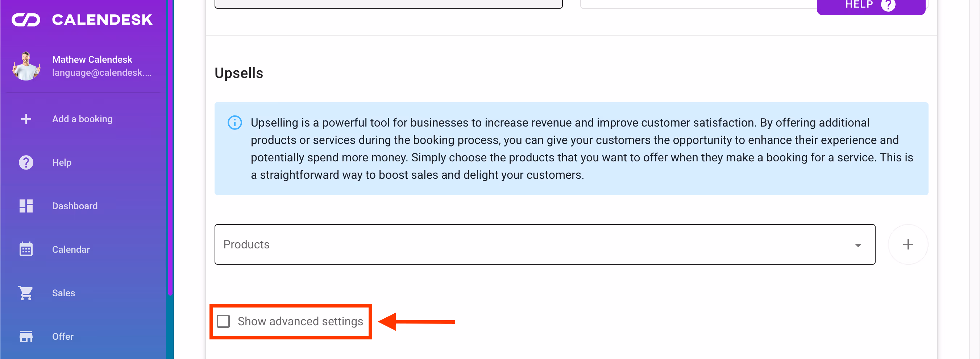Click the info icon in the Upsells notice
980x359 pixels.
pos(234,123)
